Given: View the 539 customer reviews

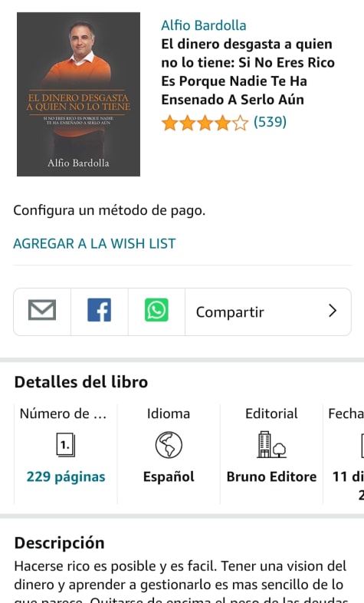Looking at the screenshot, I should pyautogui.click(x=270, y=122).
